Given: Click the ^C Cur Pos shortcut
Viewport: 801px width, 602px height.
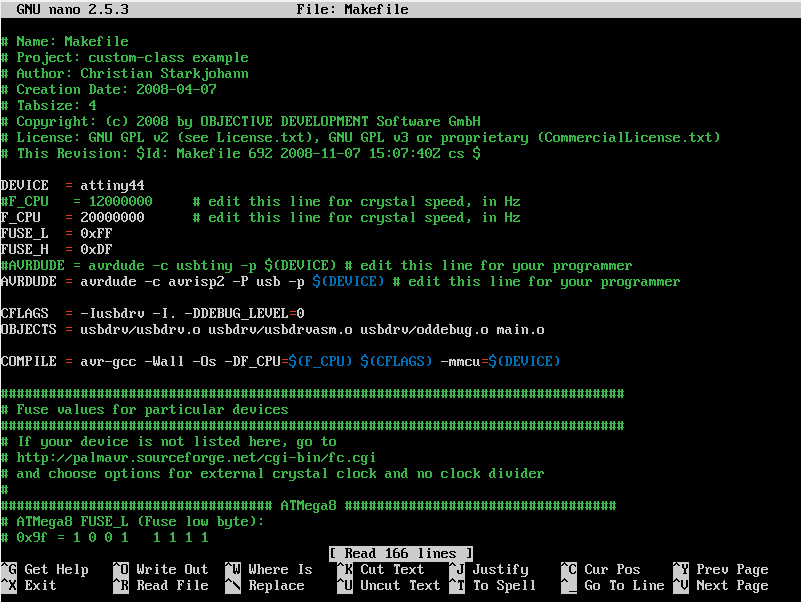Looking at the screenshot, I should 601,569.
